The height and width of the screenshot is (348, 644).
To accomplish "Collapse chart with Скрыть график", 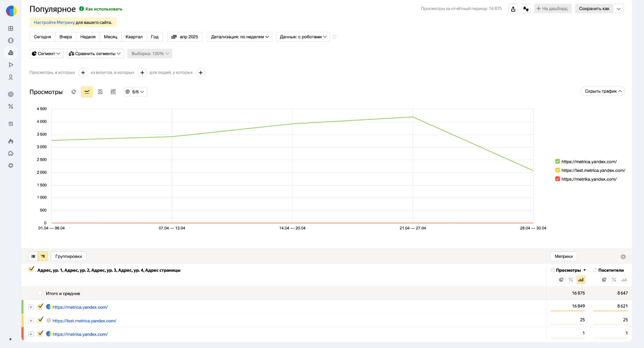I will point(603,91).
